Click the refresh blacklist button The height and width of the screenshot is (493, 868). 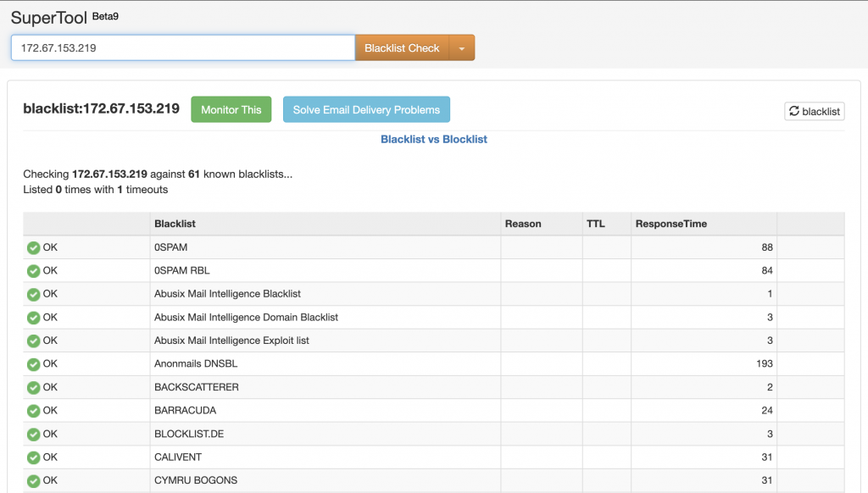pos(815,111)
